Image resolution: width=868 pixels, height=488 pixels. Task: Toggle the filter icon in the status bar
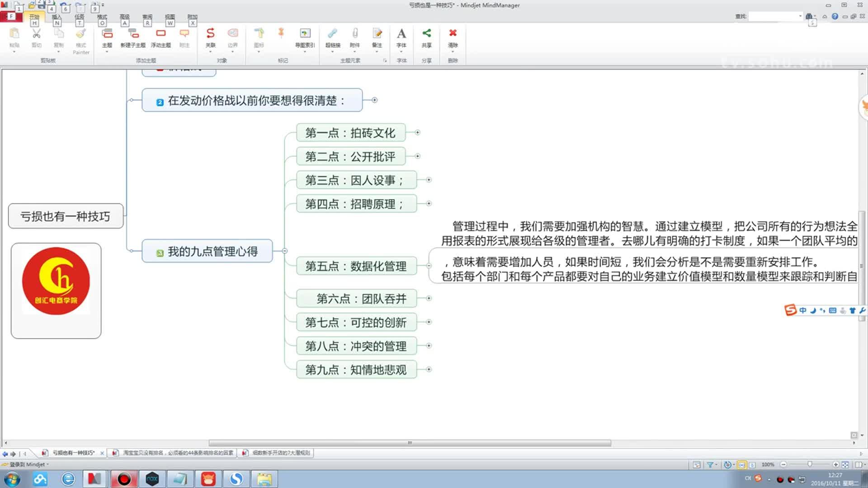pos(711,465)
